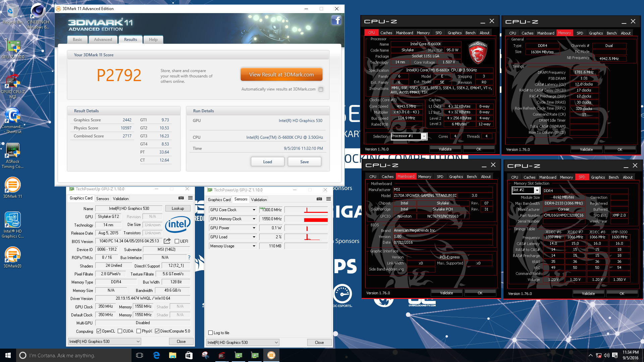Launch Microsoft Edge from taskbar
The width and height of the screenshot is (644, 362).
(x=156, y=355)
